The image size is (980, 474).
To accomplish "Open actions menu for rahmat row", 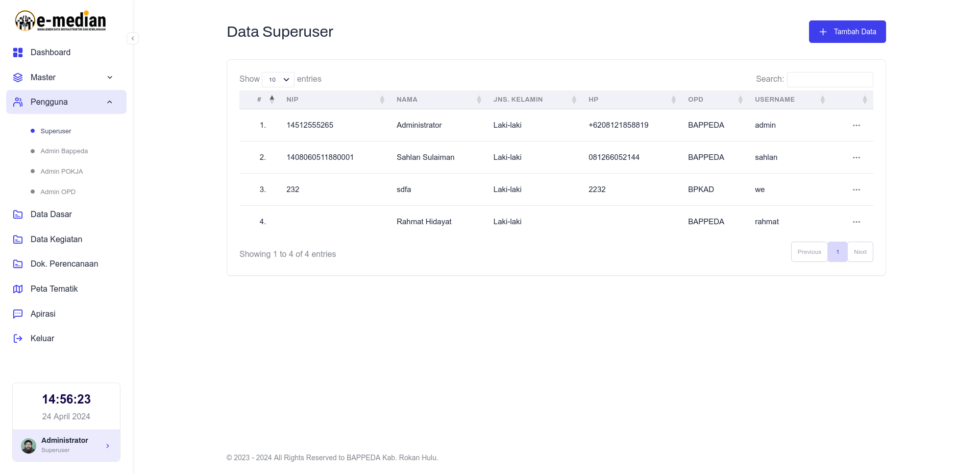I will (x=856, y=222).
